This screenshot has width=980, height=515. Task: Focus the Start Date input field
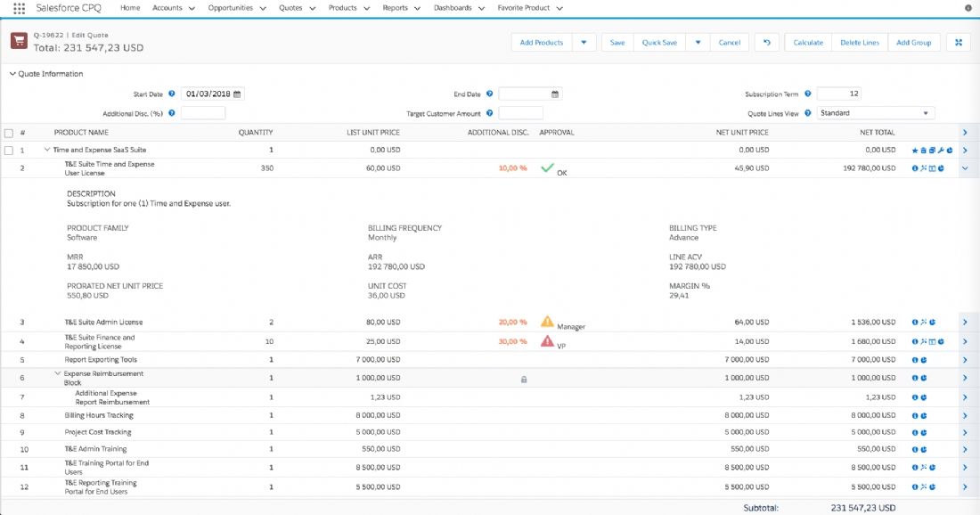[x=213, y=94]
